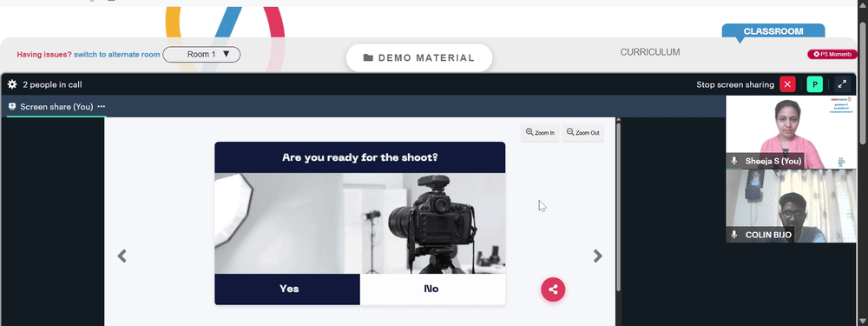Open Screen share options three dots

click(101, 106)
